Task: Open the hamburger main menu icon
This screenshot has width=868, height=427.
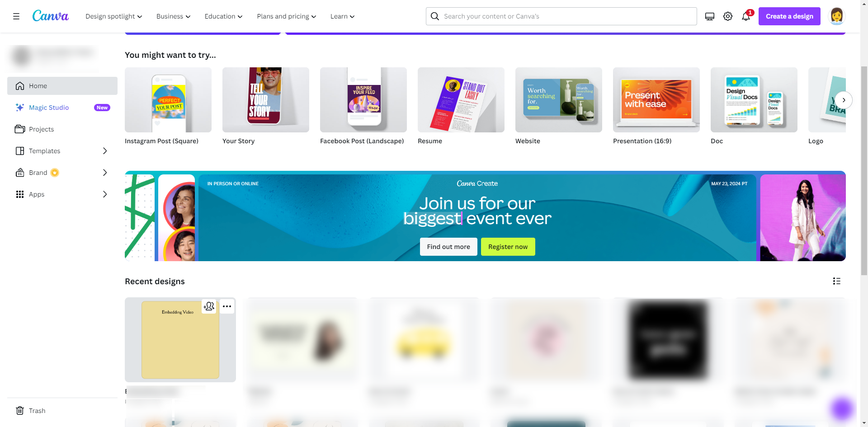Action: [x=16, y=16]
